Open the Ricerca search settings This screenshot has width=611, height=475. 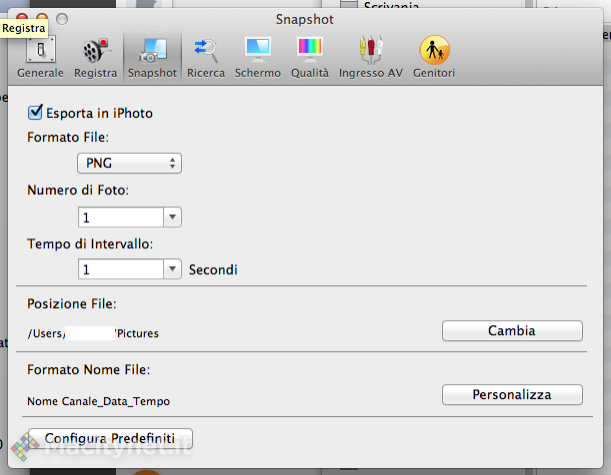[x=206, y=56]
